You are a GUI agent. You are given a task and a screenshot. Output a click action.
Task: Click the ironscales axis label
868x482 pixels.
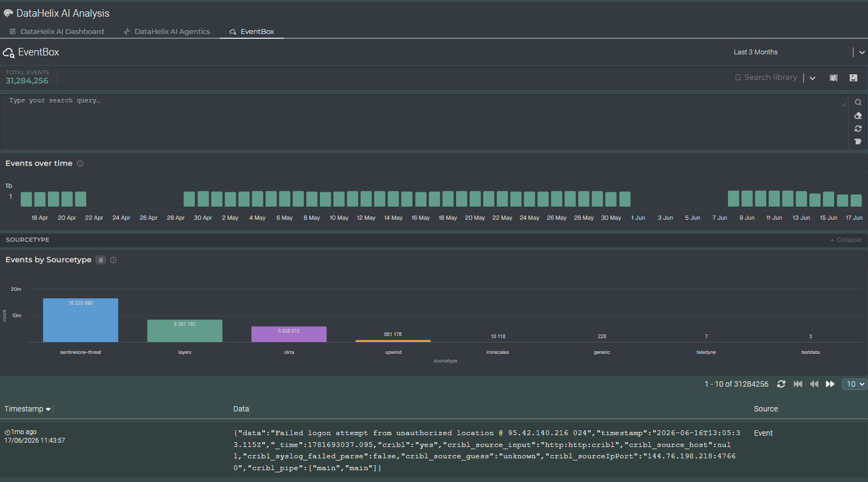[x=498, y=352]
